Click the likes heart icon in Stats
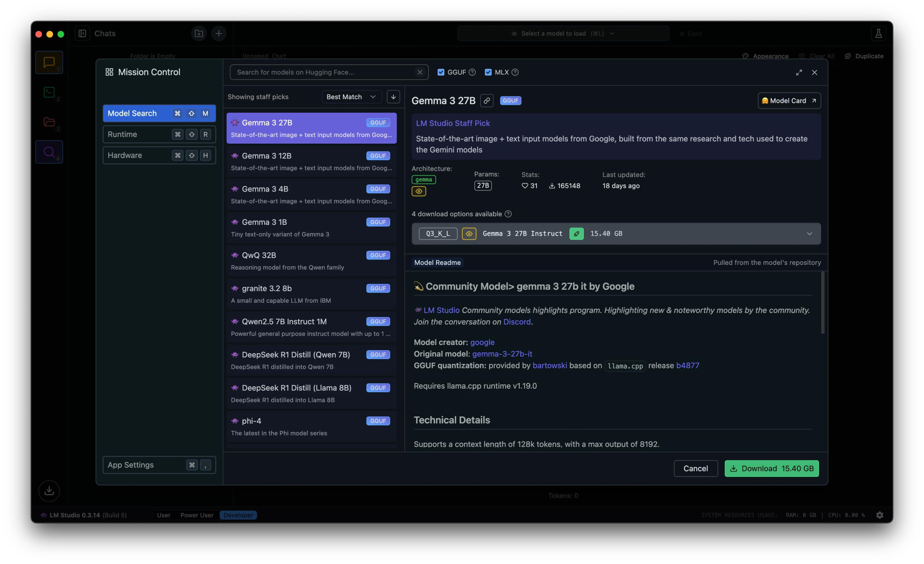The width and height of the screenshot is (924, 564). click(525, 185)
